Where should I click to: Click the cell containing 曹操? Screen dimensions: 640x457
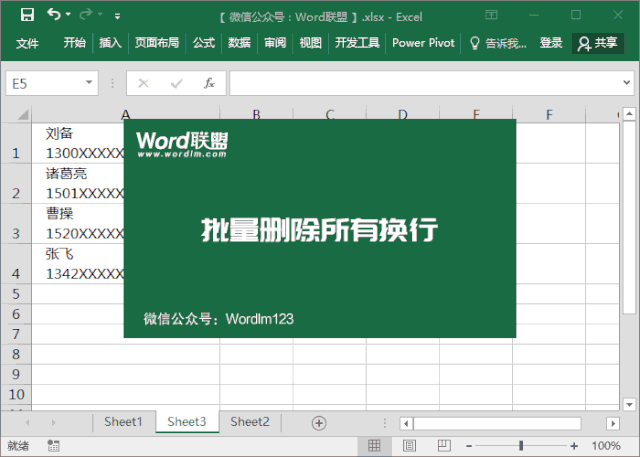point(78,224)
